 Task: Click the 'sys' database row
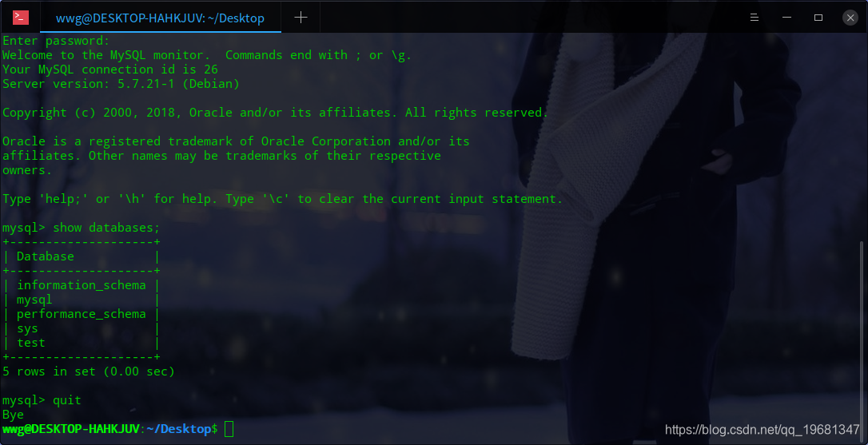(x=82, y=328)
